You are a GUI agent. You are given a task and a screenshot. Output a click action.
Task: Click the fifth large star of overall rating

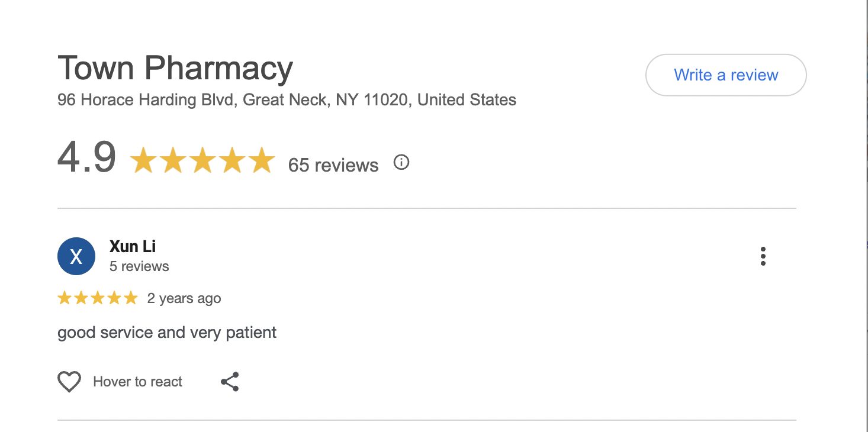click(x=261, y=161)
